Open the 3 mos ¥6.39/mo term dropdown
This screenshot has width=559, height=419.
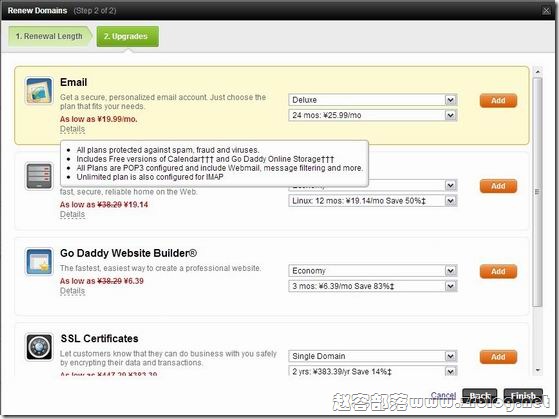(x=373, y=286)
